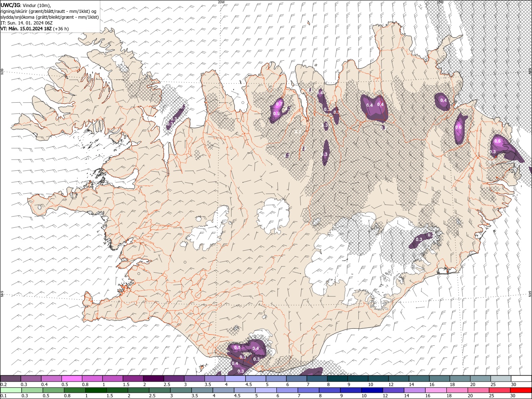Click the light lavender 4–4.5 swatch in upper legend
The image size is (532, 399).
[235, 379]
